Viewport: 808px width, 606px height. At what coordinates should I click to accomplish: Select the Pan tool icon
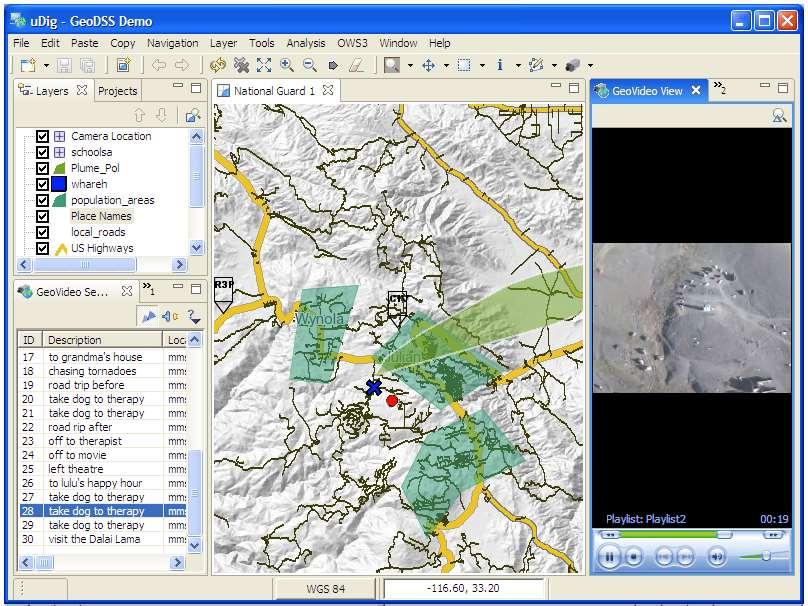tap(428, 65)
